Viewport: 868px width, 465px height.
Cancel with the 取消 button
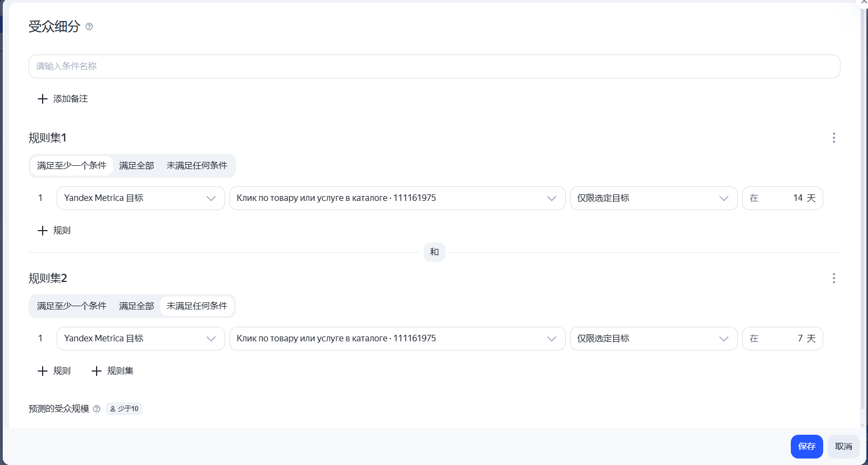[843, 447]
